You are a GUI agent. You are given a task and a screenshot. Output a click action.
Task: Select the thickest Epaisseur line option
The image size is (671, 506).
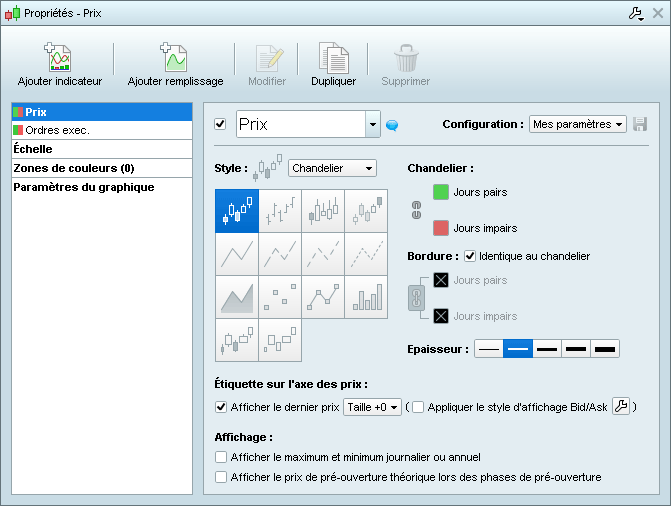tap(605, 349)
